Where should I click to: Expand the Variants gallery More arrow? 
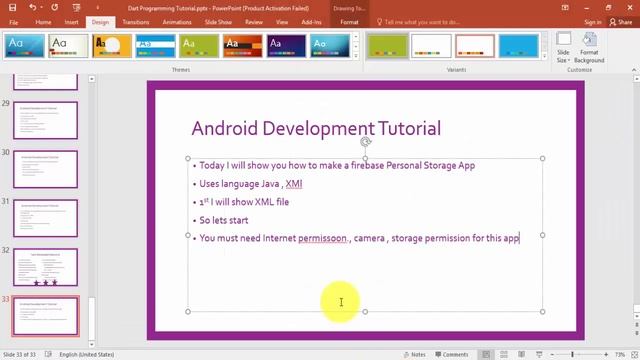click(x=544, y=56)
